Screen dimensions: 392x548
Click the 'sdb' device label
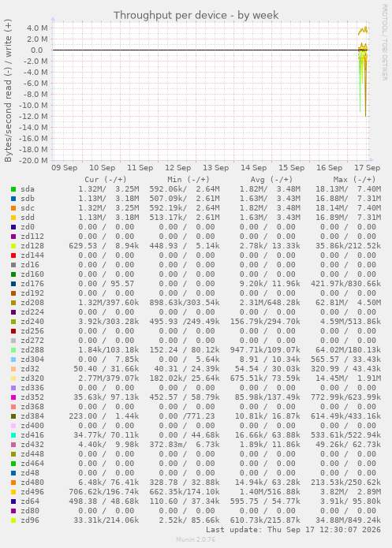click(x=28, y=199)
